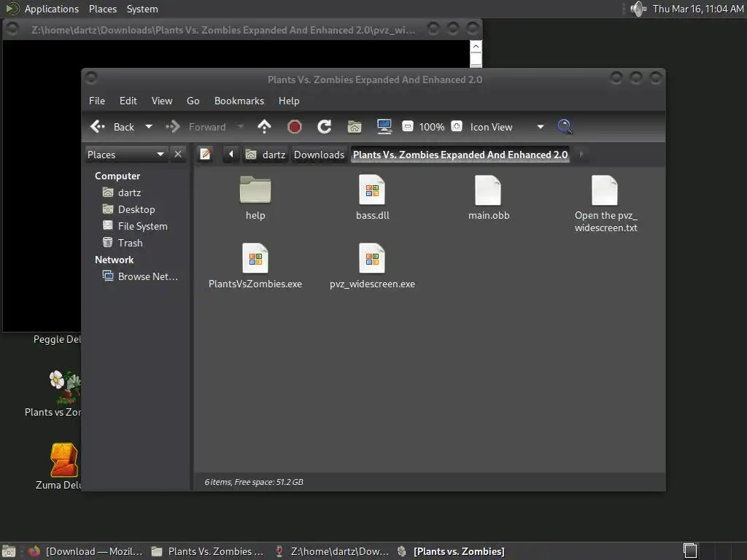The image size is (747, 560).
Task: Go to dartz in the path bar
Action: (x=266, y=155)
